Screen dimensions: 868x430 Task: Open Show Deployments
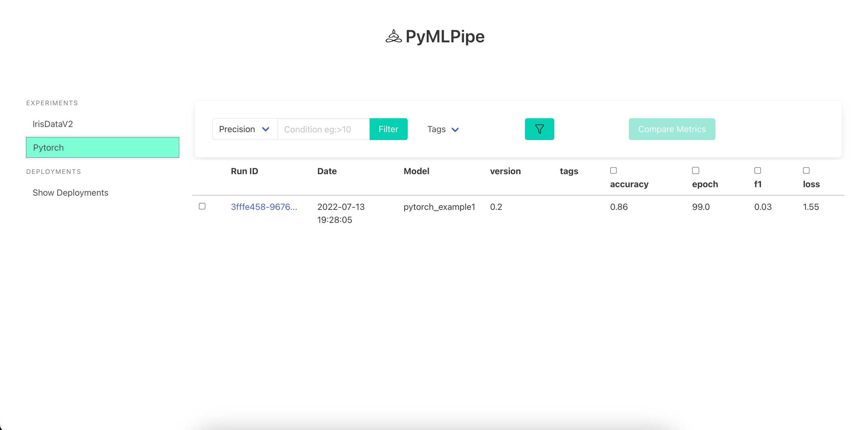70,193
